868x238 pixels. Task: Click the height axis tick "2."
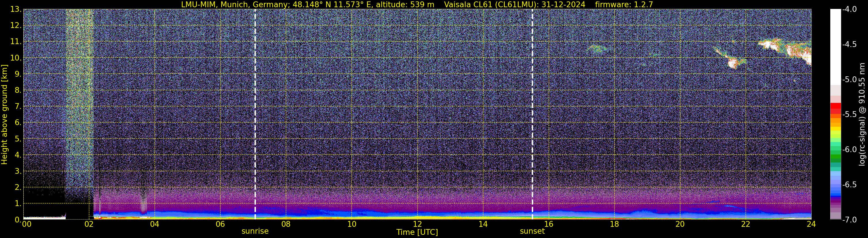pyautogui.click(x=18, y=188)
